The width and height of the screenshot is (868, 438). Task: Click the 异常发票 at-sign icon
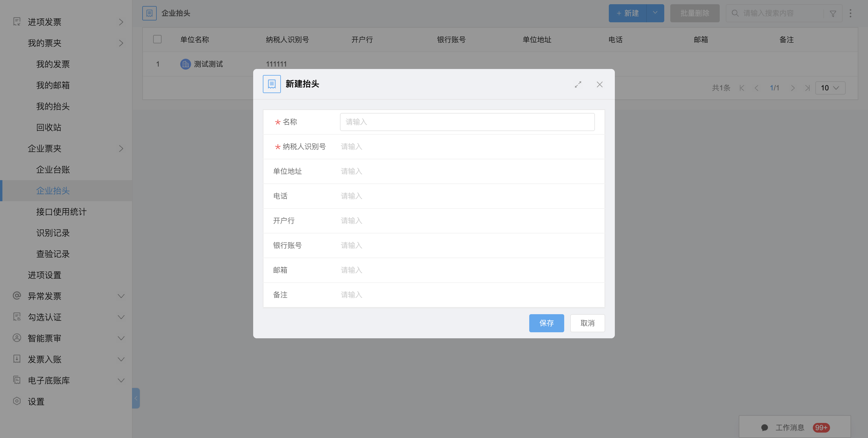[17, 296]
